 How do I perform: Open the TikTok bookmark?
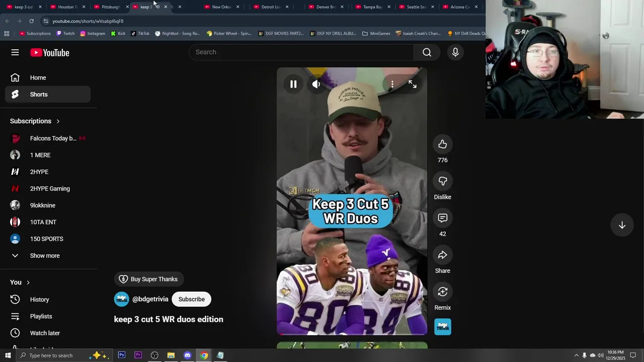140,34
